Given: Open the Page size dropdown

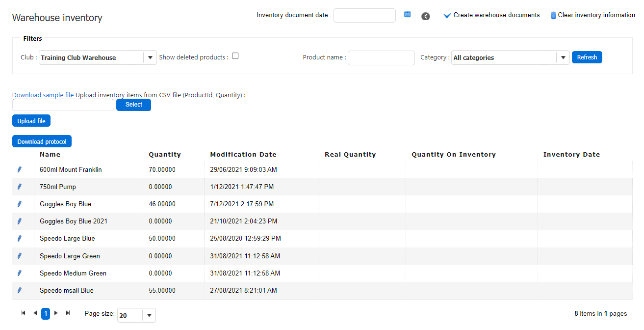Looking at the screenshot, I should point(149,315).
